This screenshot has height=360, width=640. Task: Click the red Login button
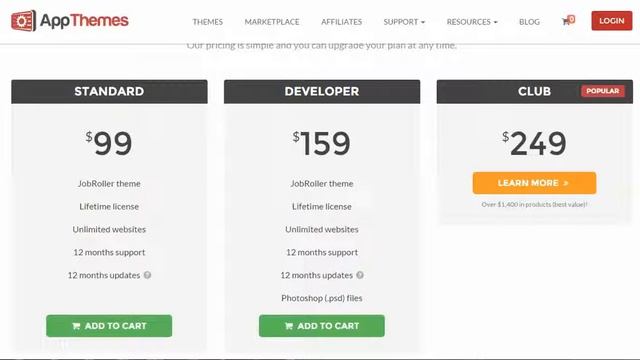611,21
